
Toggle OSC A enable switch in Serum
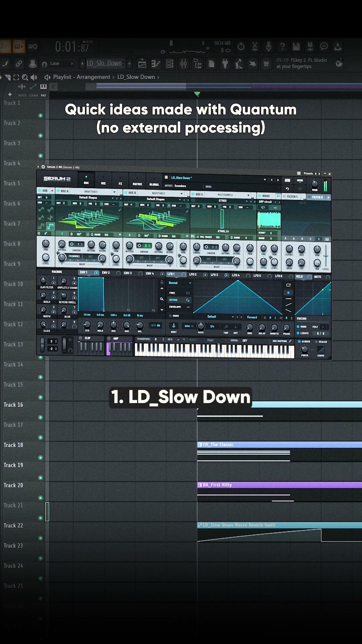point(58,191)
